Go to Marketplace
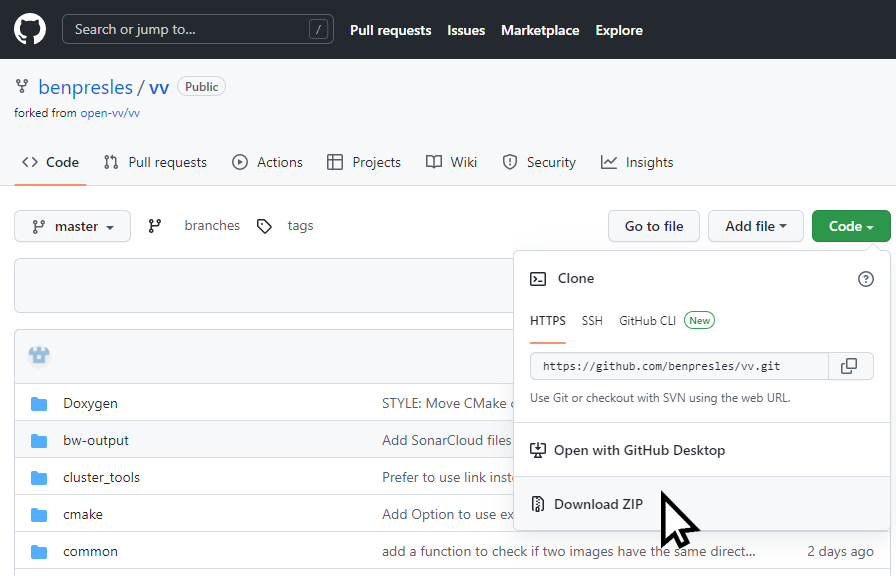 (540, 30)
